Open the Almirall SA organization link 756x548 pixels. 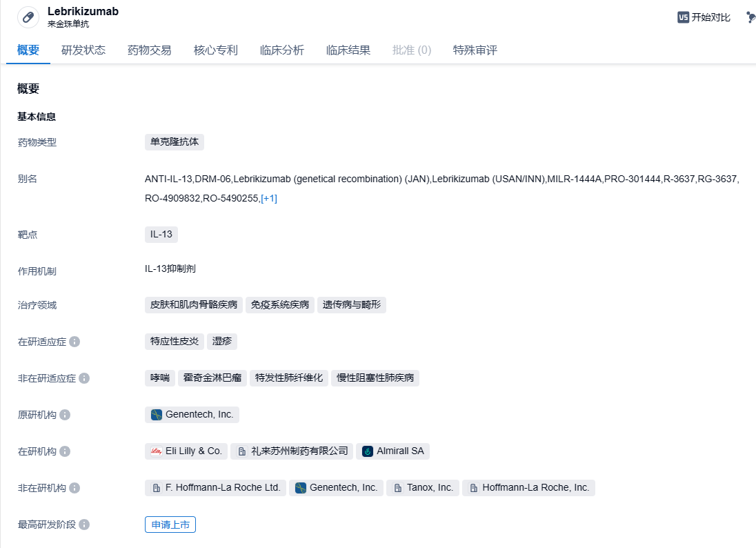pyautogui.click(x=394, y=451)
